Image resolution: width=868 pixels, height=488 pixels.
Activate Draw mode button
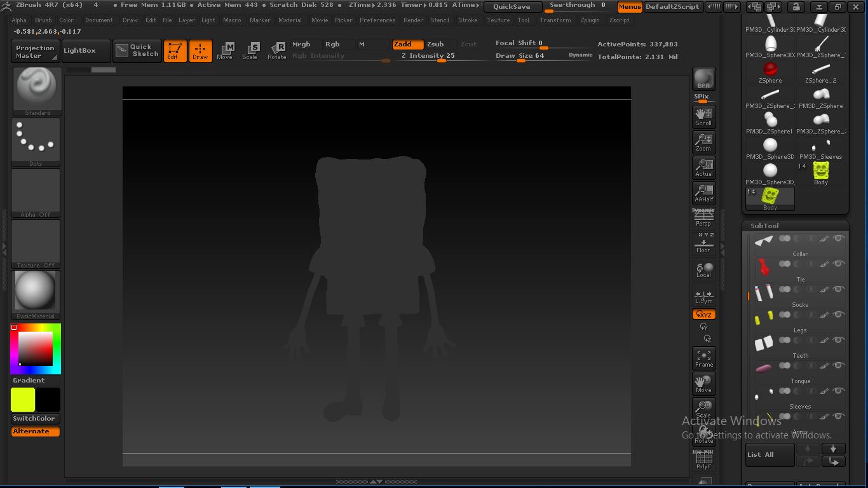[x=200, y=51]
